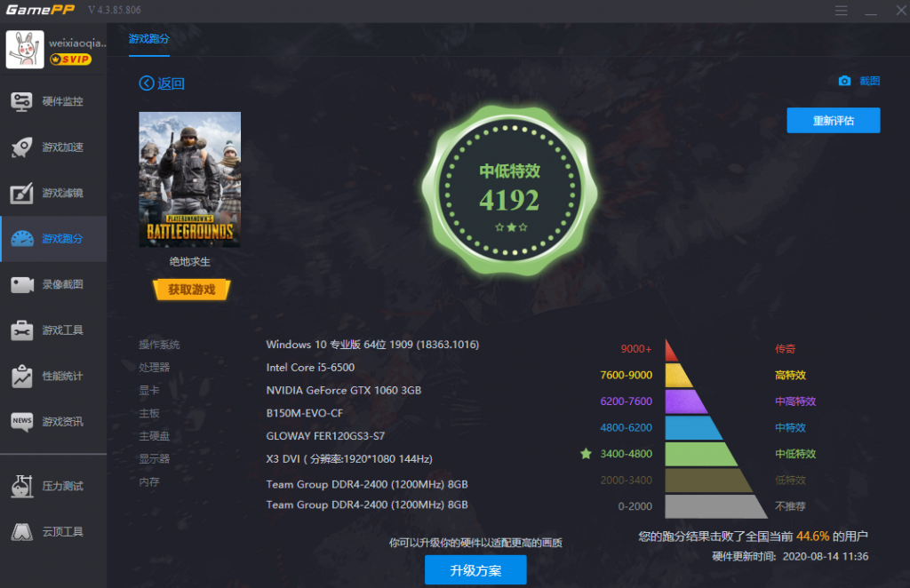
Task: Click the GLOWAY FER120GS3-S7 disk text
Action: [325, 435]
